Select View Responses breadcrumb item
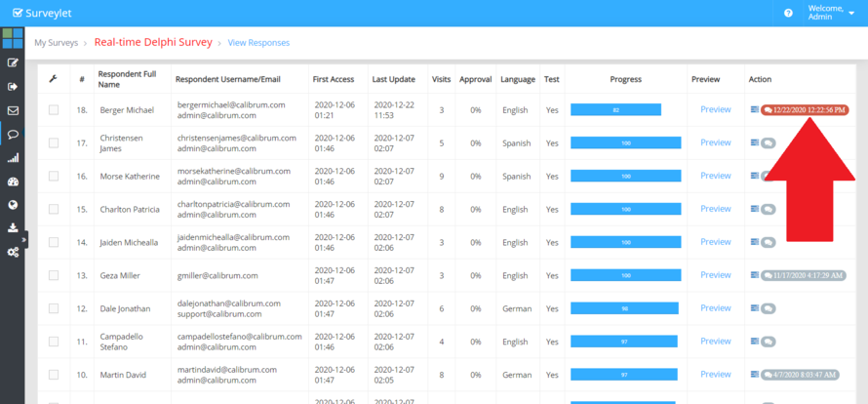Image resolution: width=868 pixels, height=404 pixels. (x=258, y=43)
